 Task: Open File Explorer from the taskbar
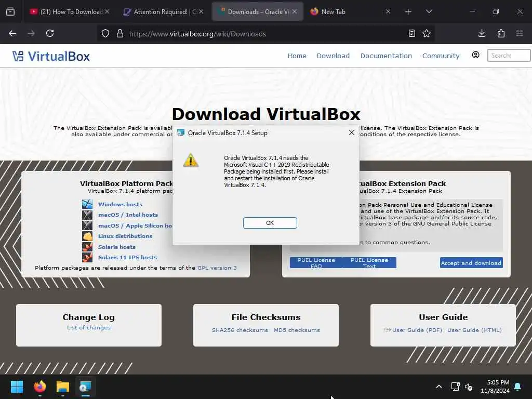[x=63, y=387]
